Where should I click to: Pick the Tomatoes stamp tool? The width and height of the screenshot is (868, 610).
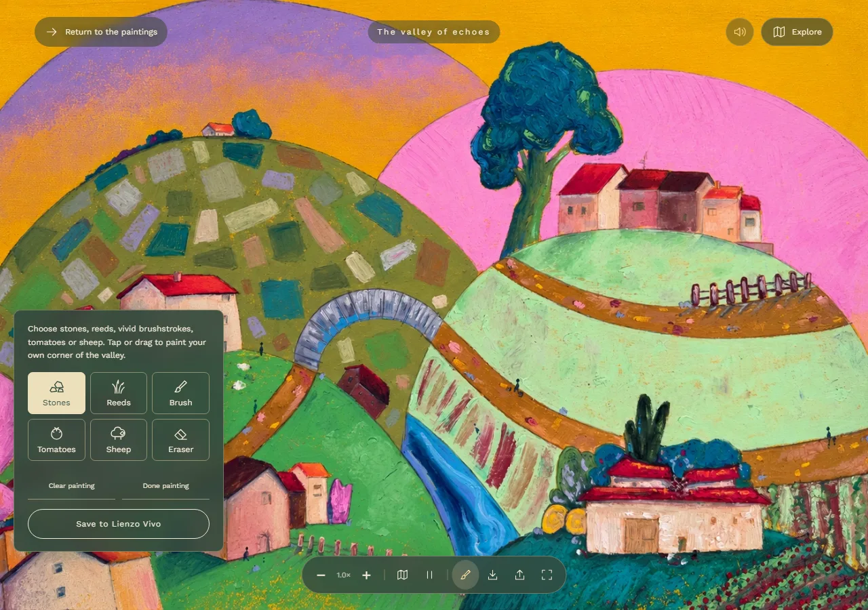coord(56,440)
